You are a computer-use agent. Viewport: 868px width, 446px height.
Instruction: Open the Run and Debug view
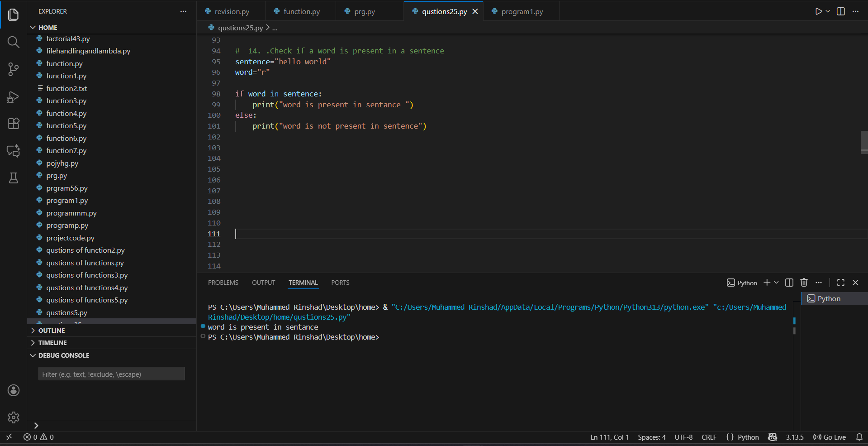(x=13, y=96)
